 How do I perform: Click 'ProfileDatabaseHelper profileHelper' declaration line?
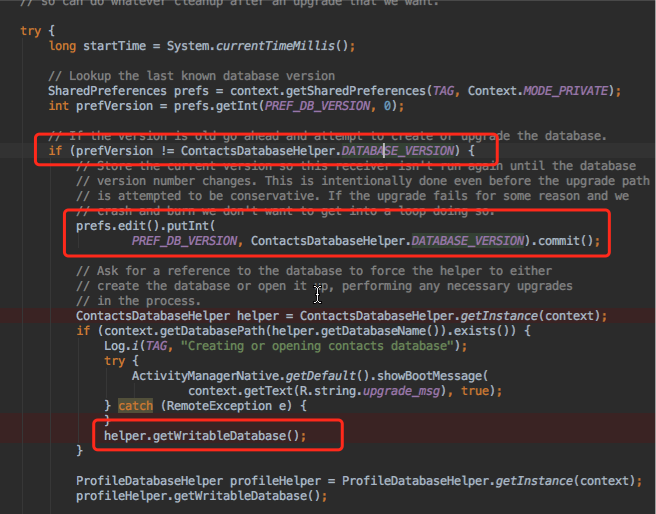pos(359,481)
